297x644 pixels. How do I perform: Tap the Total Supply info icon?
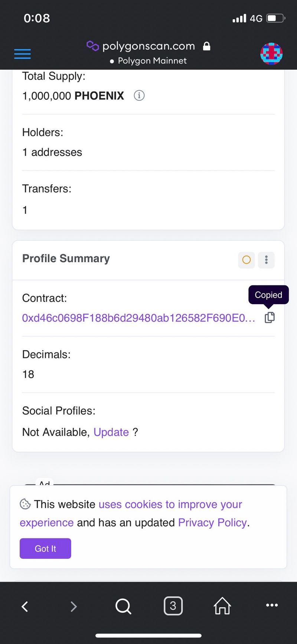pyautogui.click(x=139, y=96)
